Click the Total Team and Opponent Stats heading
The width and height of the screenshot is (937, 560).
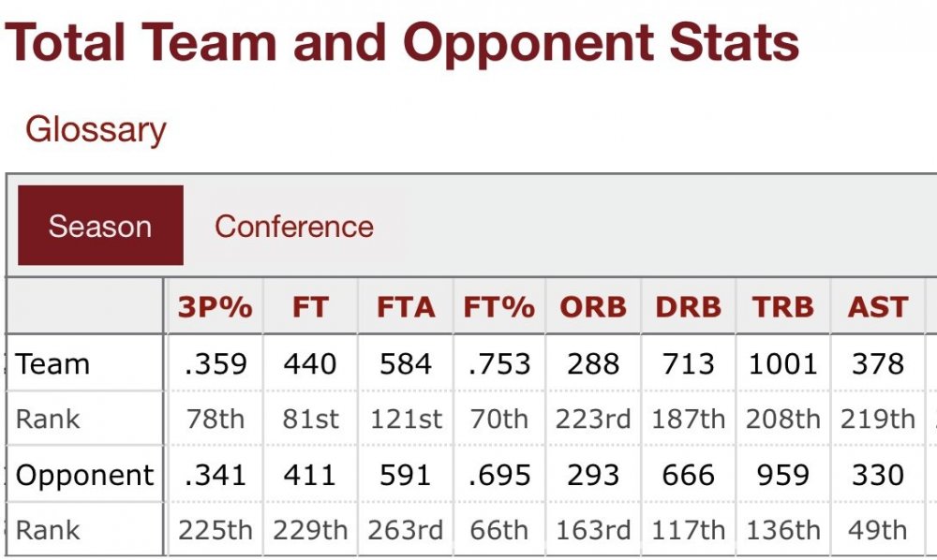click(403, 44)
